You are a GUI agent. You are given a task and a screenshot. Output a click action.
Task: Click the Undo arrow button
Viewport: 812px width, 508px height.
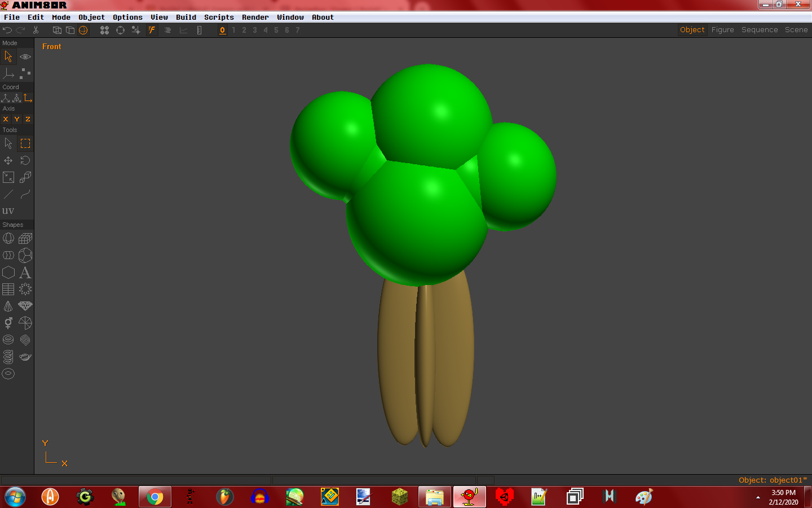click(7, 30)
